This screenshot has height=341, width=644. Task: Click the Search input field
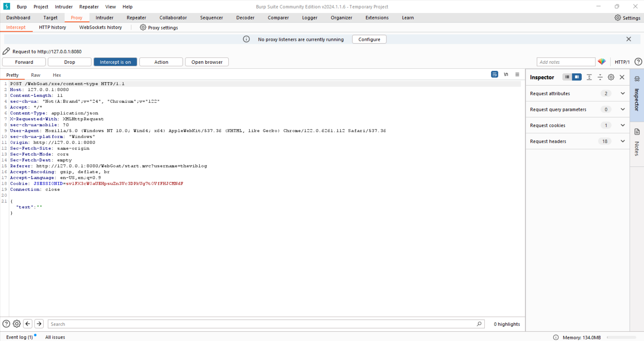click(x=266, y=324)
